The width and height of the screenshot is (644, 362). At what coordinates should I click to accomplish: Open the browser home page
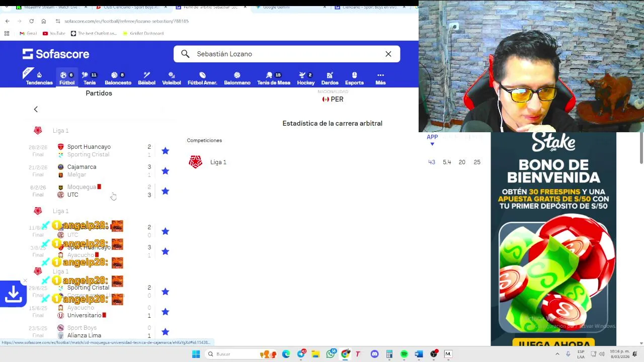pyautogui.click(x=43, y=21)
